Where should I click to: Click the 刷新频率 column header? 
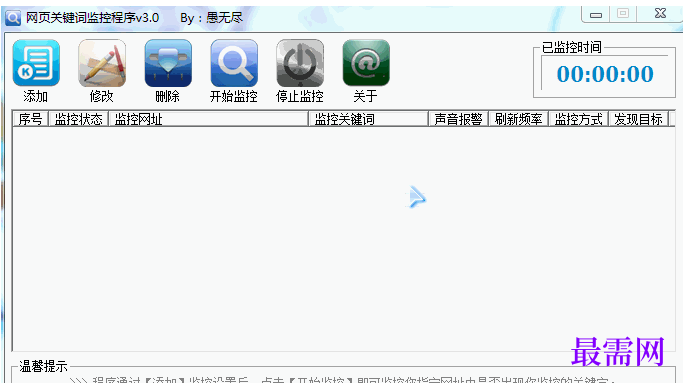click(518, 119)
